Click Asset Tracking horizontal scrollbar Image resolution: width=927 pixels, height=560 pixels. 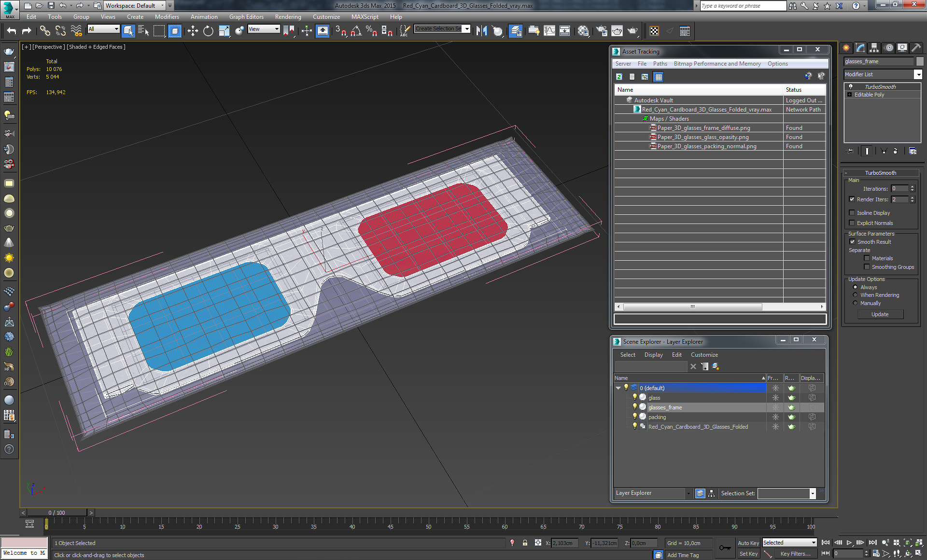[x=692, y=307]
